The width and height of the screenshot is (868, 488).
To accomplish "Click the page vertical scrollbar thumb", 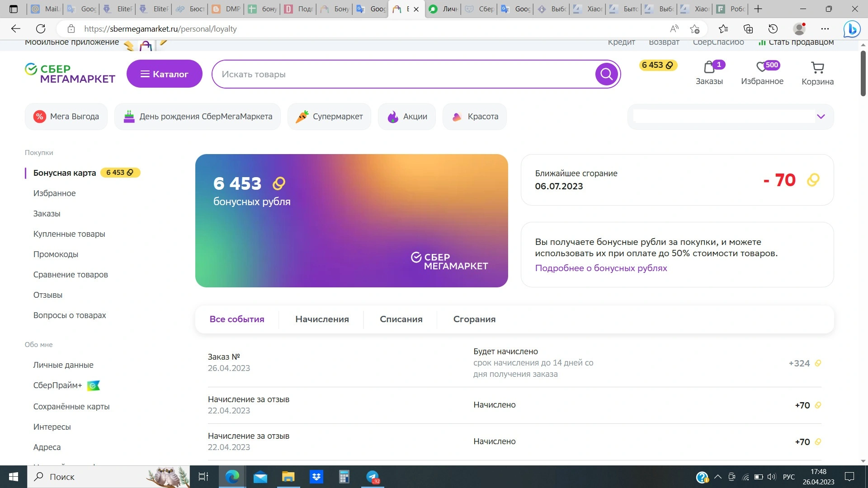I will coord(863,73).
